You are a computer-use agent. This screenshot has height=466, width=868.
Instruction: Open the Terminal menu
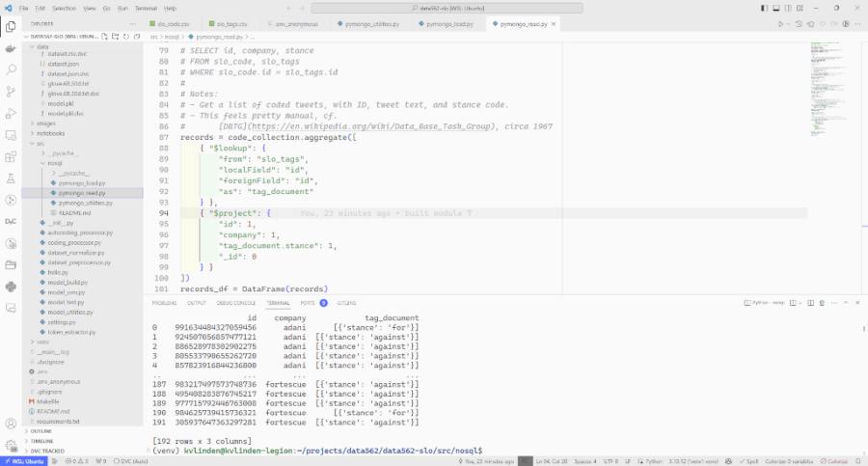pyautogui.click(x=145, y=8)
